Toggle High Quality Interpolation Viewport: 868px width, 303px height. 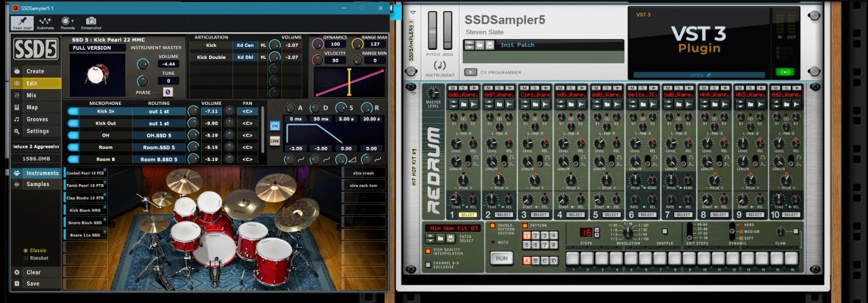428,251
